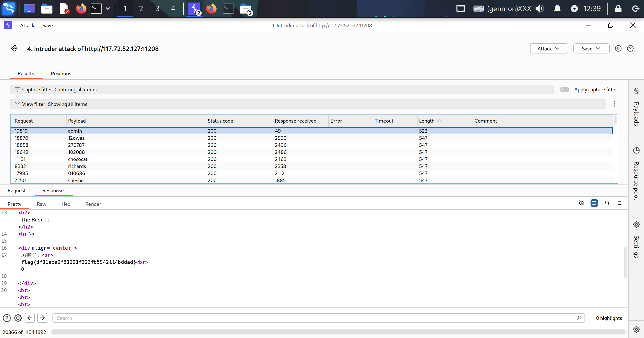Image resolution: width=644 pixels, height=338 pixels.
Task: Expand the Save dropdown button
Action: click(x=591, y=49)
